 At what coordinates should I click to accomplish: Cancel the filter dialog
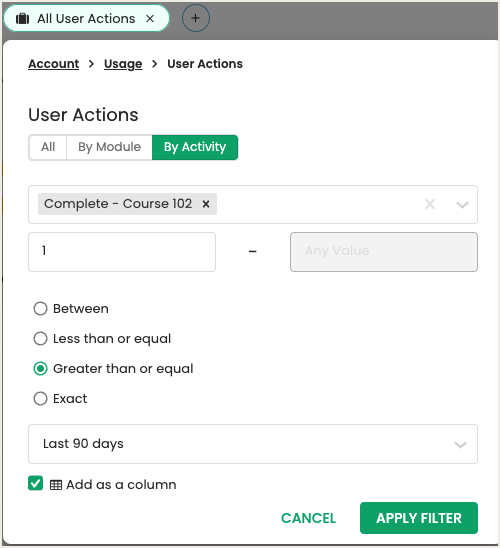(x=309, y=518)
